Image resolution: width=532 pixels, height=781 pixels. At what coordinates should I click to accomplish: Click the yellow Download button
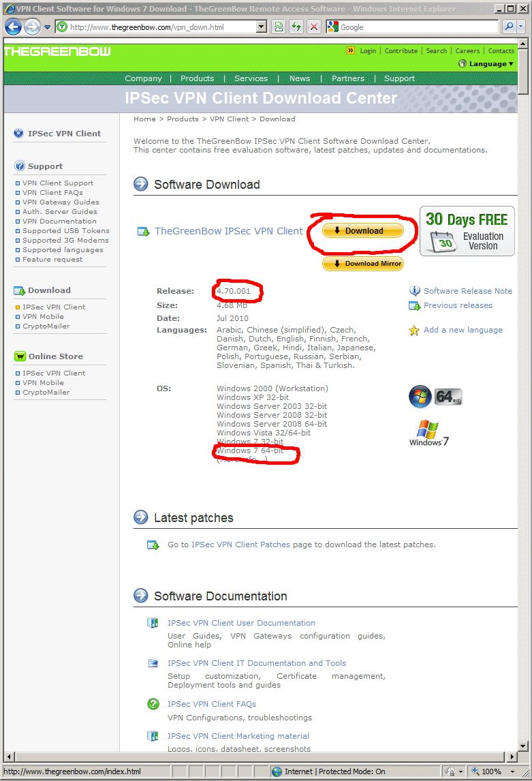pyautogui.click(x=363, y=230)
